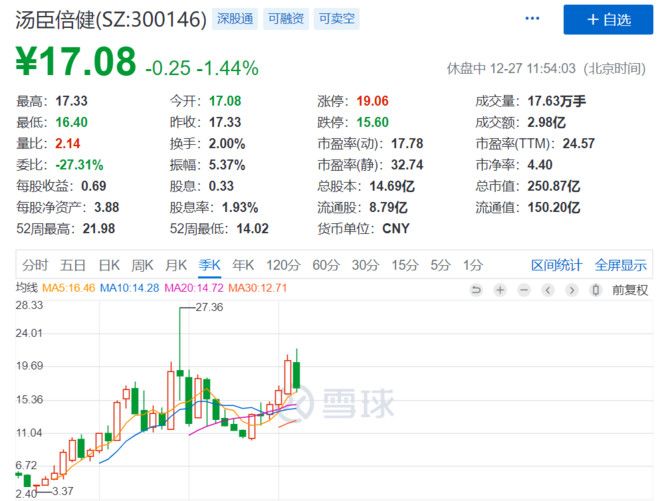Open the 区间统计 link

click(x=556, y=265)
